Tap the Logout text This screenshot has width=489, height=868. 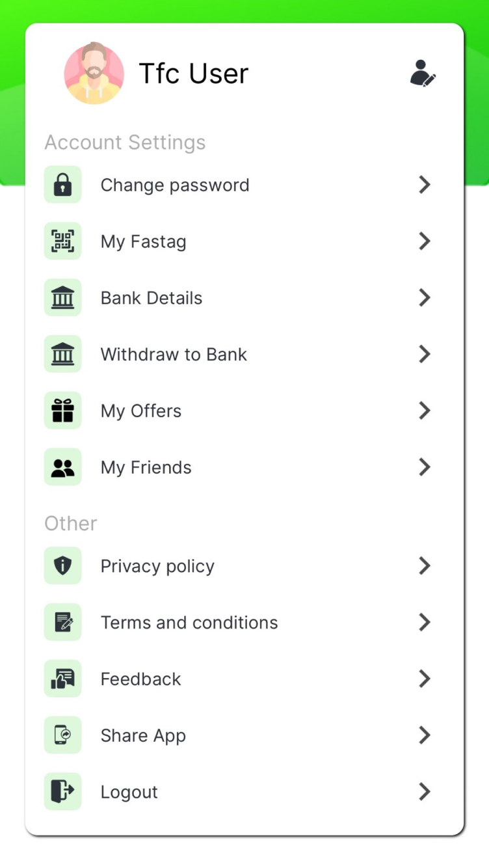[129, 793]
